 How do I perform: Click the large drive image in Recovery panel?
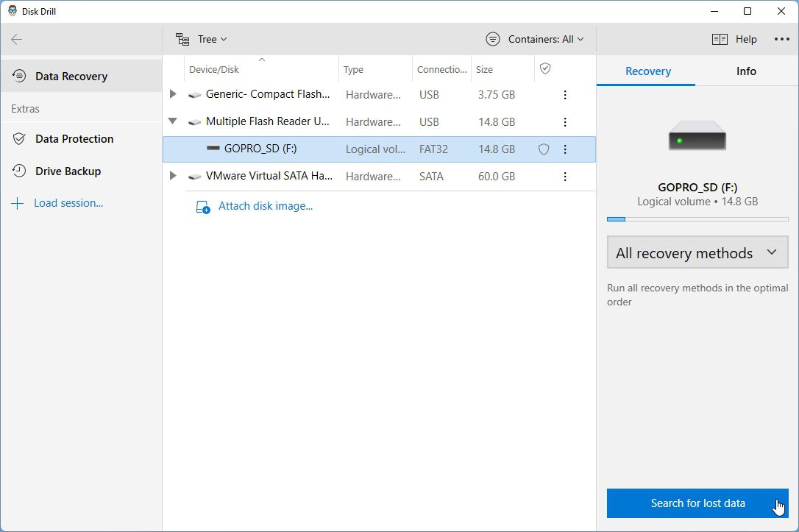pyautogui.click(x=697, y=135)
